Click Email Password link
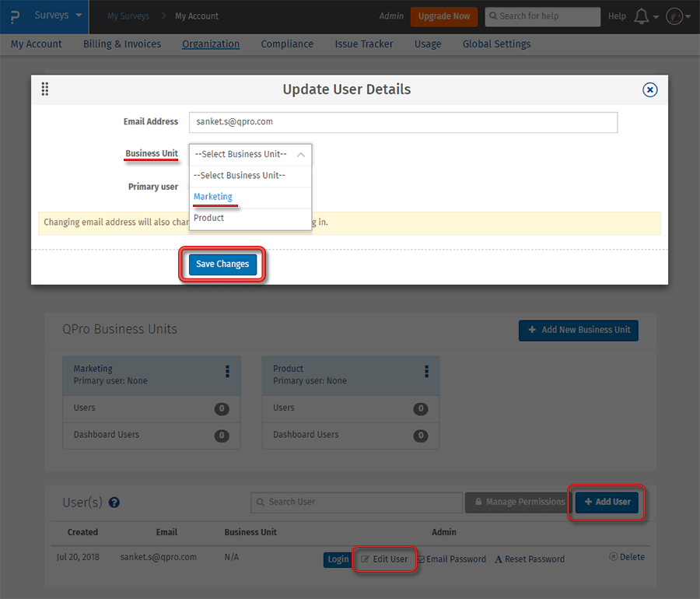This screenshot has width=700, height=599. (x=451, y=559)
